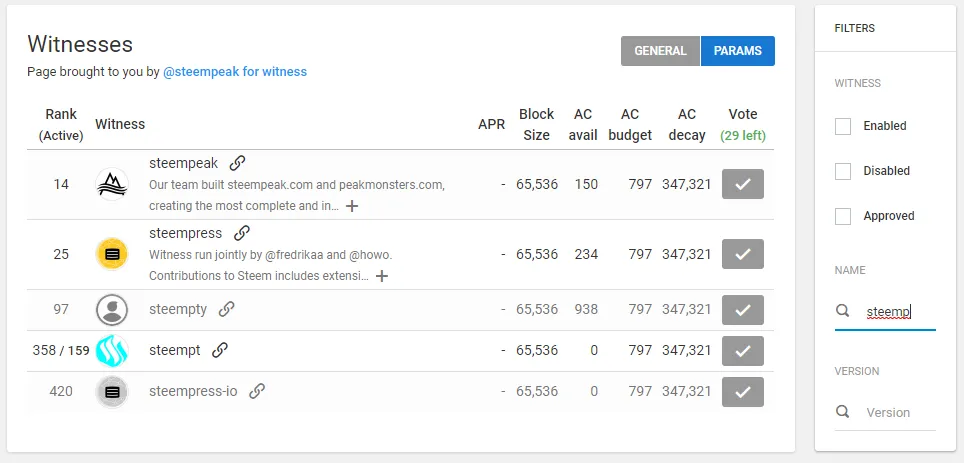The image size is (964, 463).
Task: Check the Enabled witness filter
Action: 843,126
